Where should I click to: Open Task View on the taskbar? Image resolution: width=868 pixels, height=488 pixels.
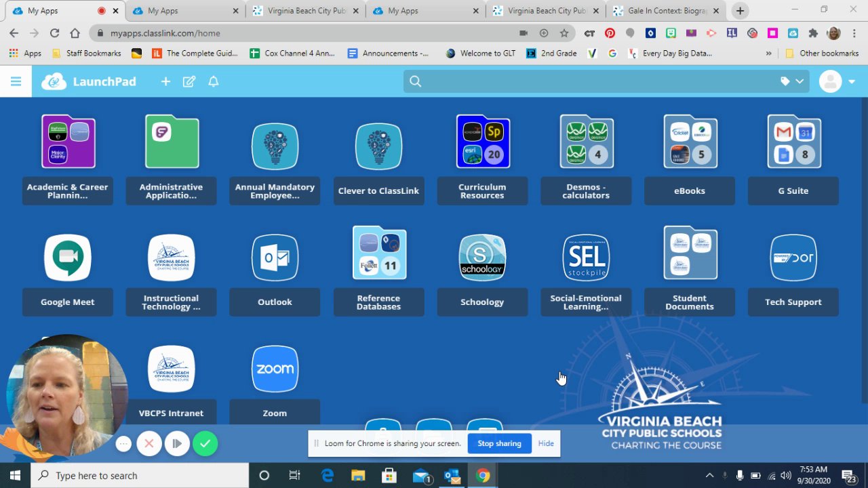coord(294,475)
